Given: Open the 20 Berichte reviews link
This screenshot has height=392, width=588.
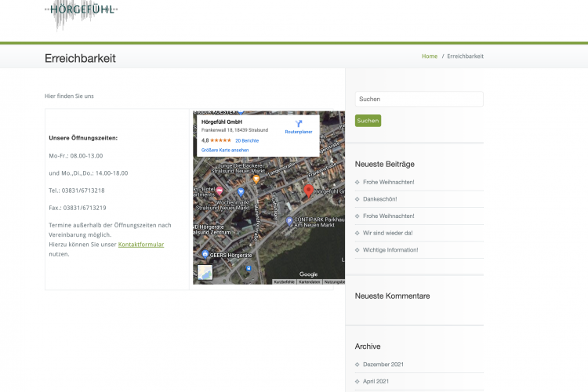Looking at the screenshot, I should [x=247, y=140].
